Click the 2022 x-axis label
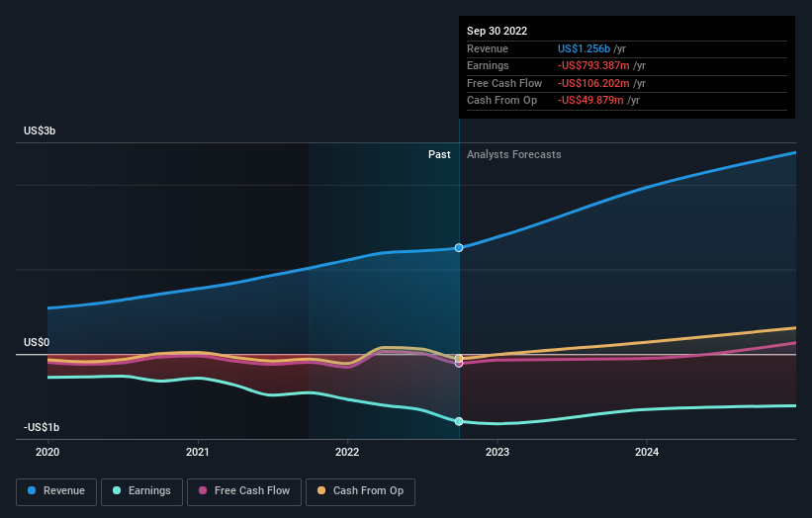Image resolution: width=812 pixels, height=518 pixels. (x=347, y=453)
